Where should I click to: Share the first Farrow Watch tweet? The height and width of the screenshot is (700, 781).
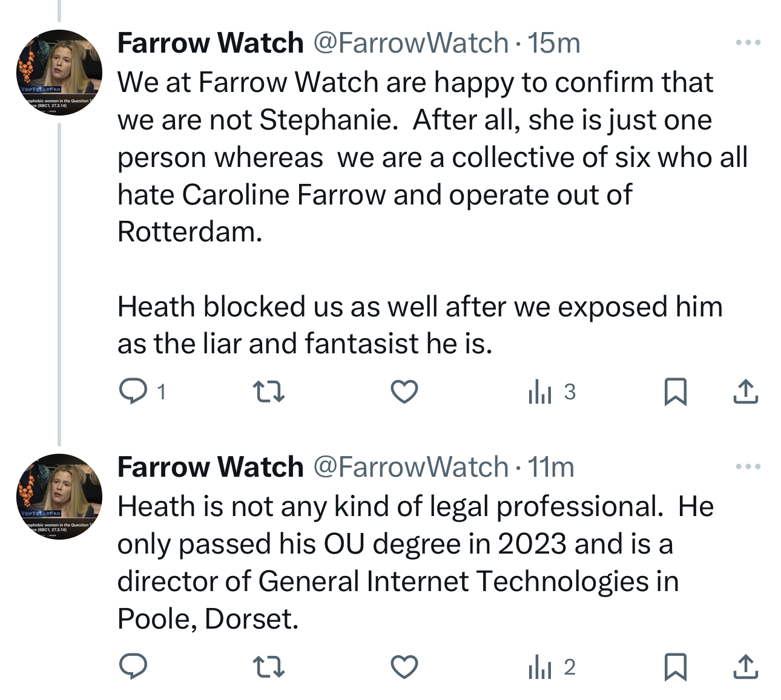pos(745,391)
